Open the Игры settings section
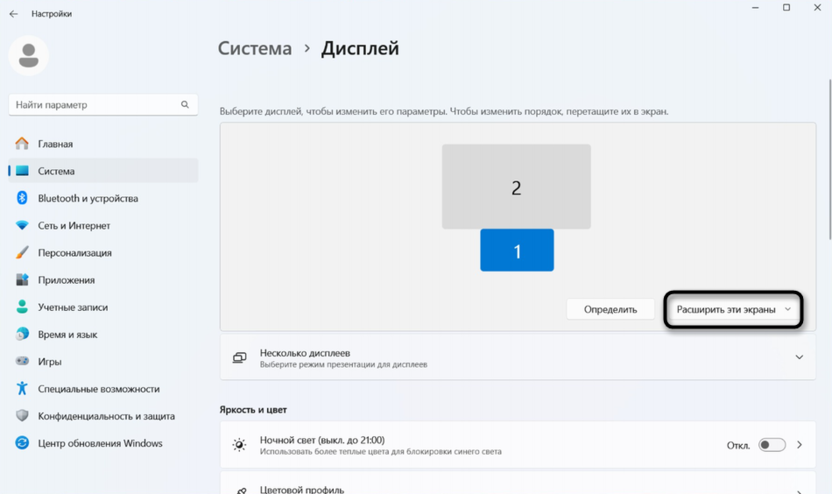This screenshot has height=494, width=832. tap(103, 361)
